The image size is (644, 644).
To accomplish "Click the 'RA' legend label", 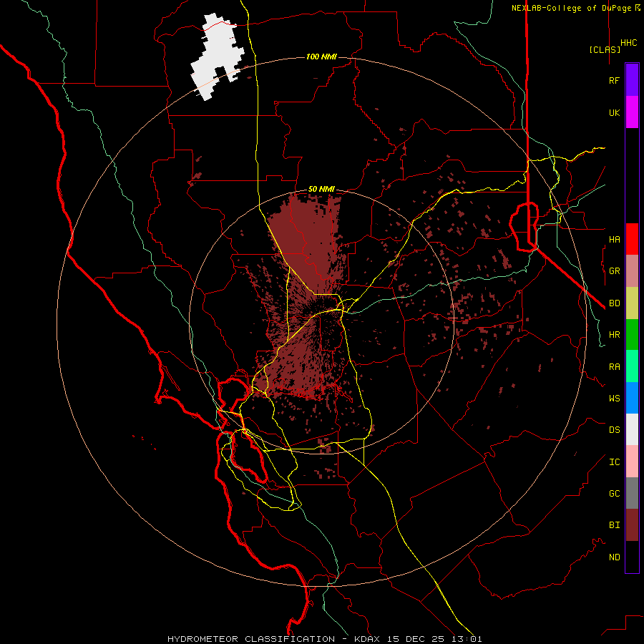I will click(x=614, y=367).
